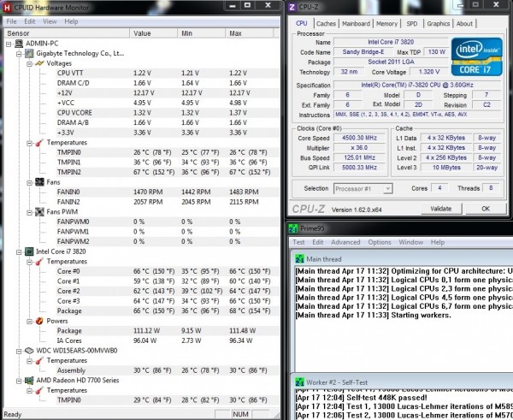The width and height of the screenshot is (513, 420).
Task: Click the CPU-Z title bar icon
Action: [x=292, y=7]
